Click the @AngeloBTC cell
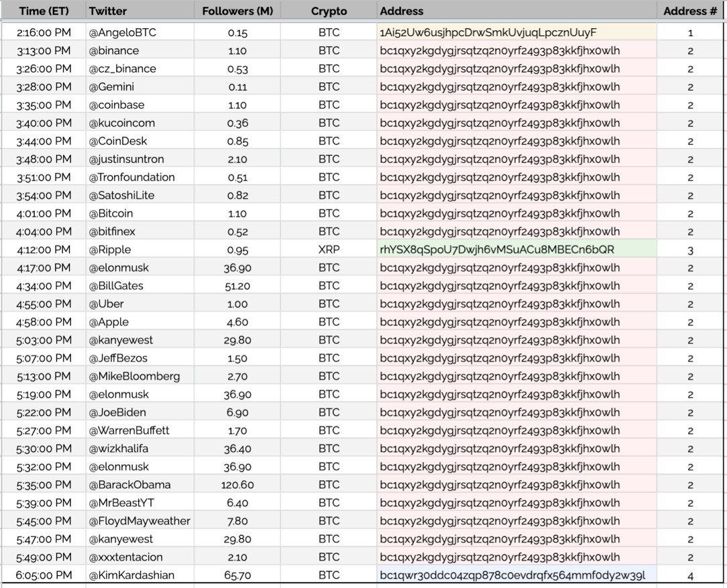This screenshot has height=588, width=727. pyautogui.click(x=139, y=32)
